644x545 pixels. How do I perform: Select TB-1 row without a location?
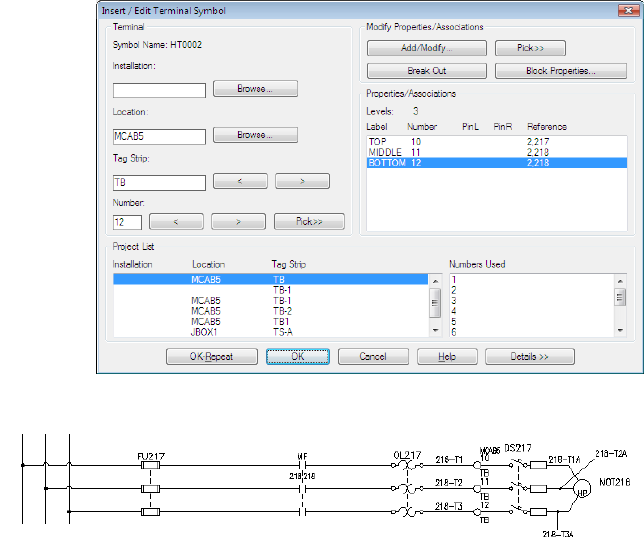(270, 290)
